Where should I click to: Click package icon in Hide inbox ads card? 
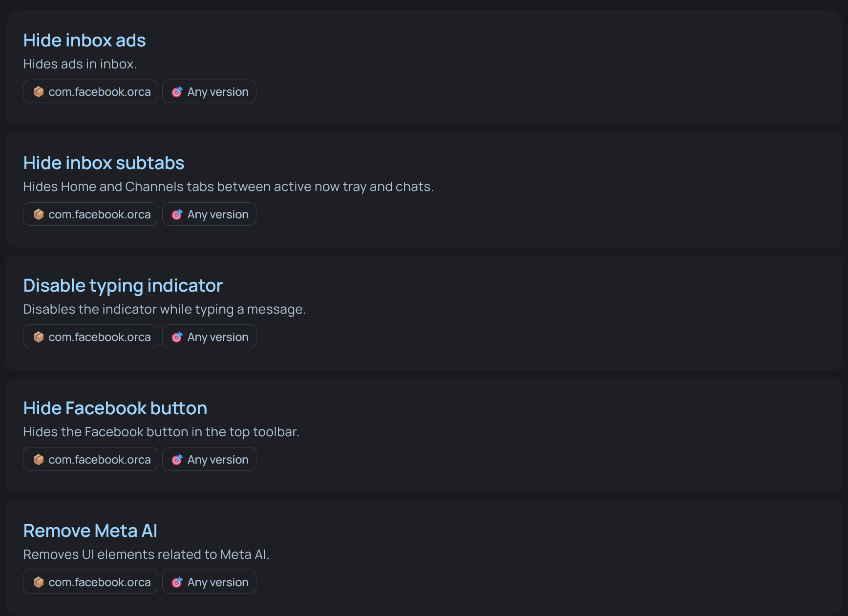coord(39,92)
